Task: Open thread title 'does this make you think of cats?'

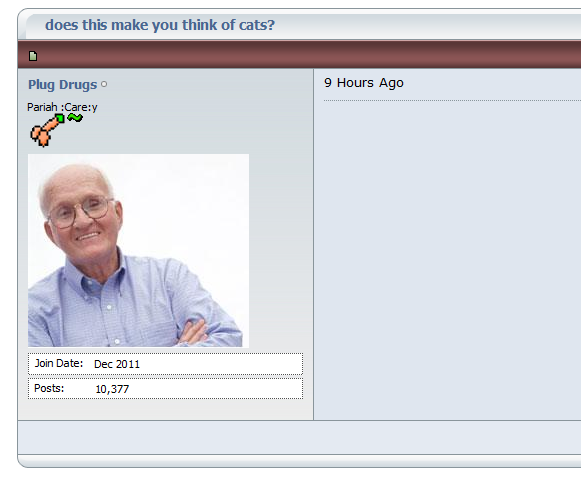Action: (x=160, y=25)
